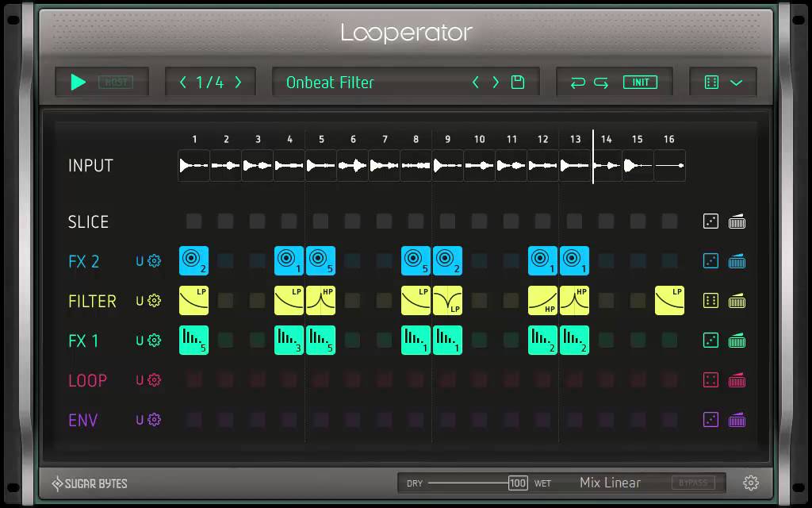Clear the ENV row
812x508 pixels.
737,419
